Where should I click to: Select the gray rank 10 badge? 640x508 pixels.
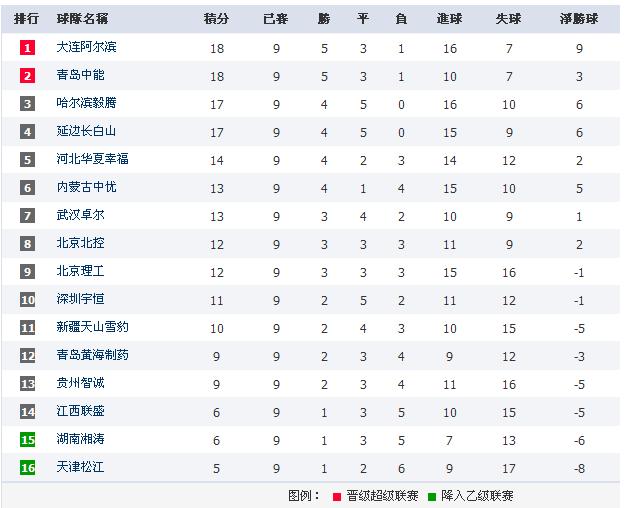(x=27, y=300)
